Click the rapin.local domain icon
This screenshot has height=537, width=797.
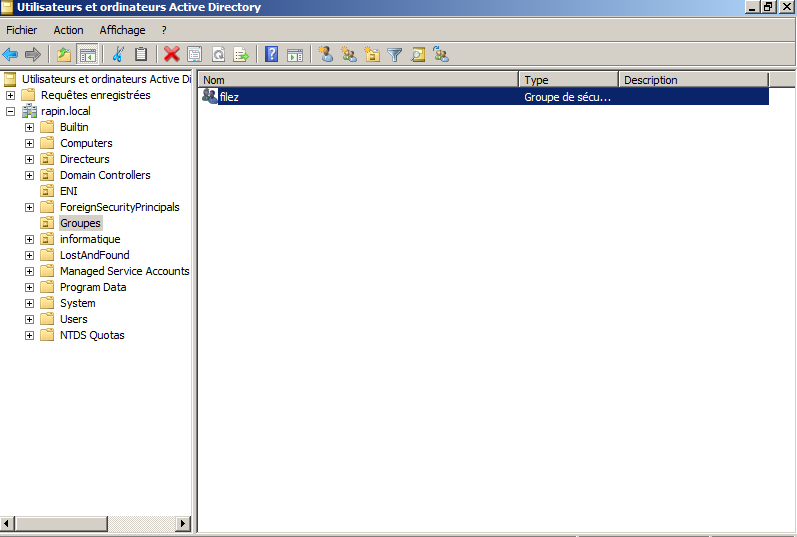click(x=29, y=111)
